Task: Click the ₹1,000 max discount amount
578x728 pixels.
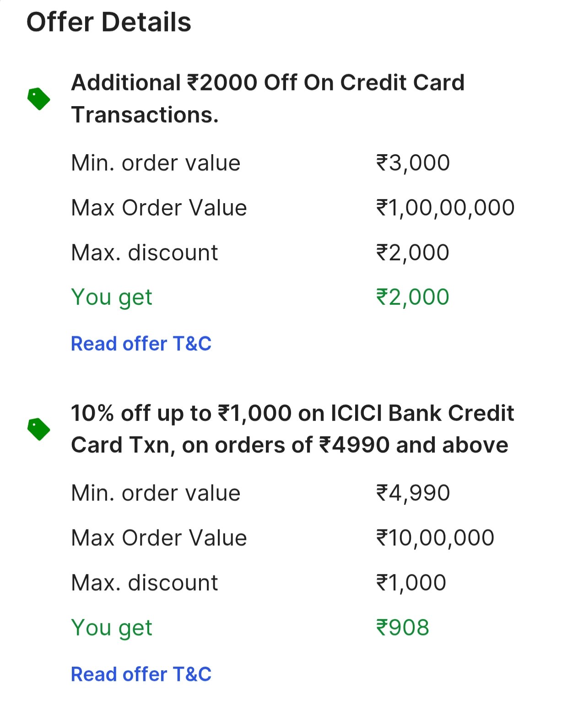Action: [411, 582]
